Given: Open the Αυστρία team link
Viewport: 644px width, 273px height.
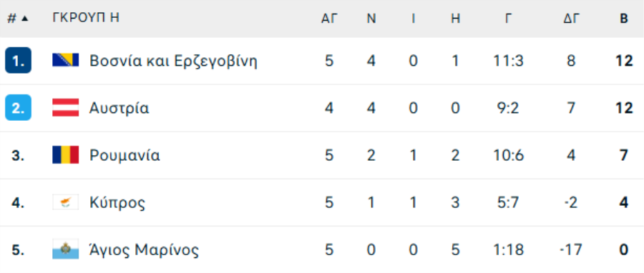Looking at the screenshot, I should [x=119, y=108].
